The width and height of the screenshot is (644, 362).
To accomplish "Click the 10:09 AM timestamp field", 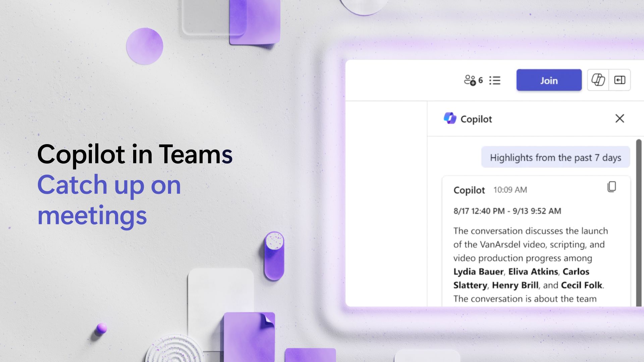I will click(509, 190).
